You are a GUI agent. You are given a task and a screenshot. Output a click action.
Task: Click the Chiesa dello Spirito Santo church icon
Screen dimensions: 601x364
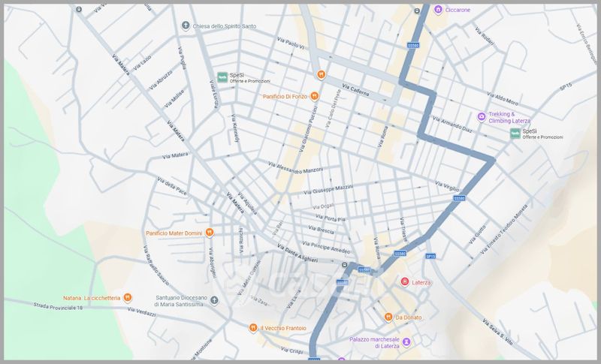(186, 26)
